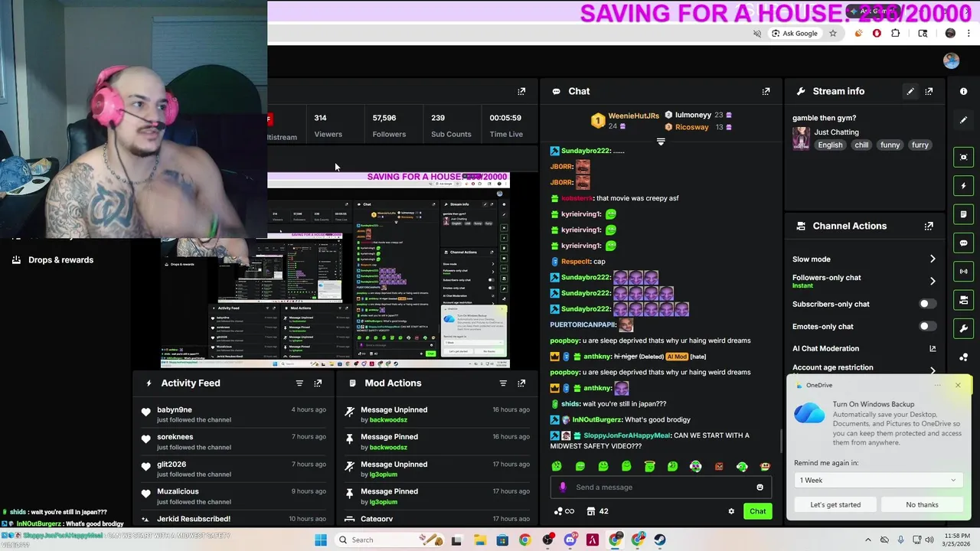Open channel points infinity balance
Image resolution: width=980 pixels, height=551 pixels.
[x=563, y=511]
